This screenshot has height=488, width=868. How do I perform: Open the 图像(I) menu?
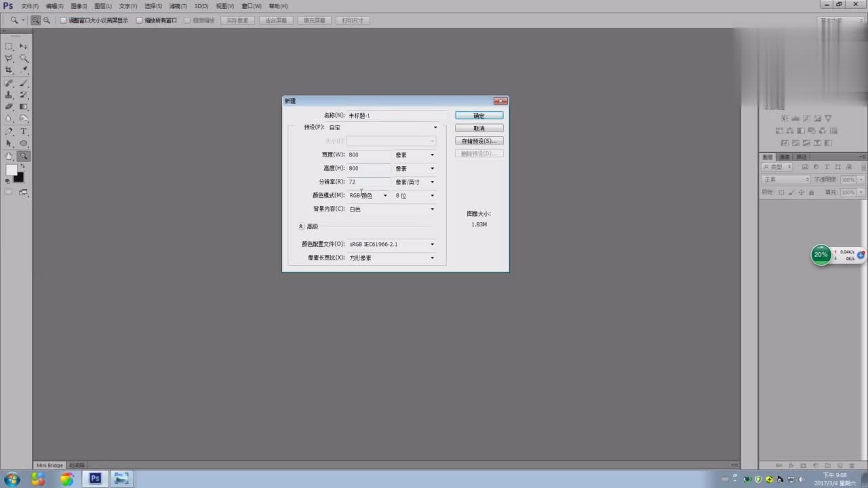[79, 6]
